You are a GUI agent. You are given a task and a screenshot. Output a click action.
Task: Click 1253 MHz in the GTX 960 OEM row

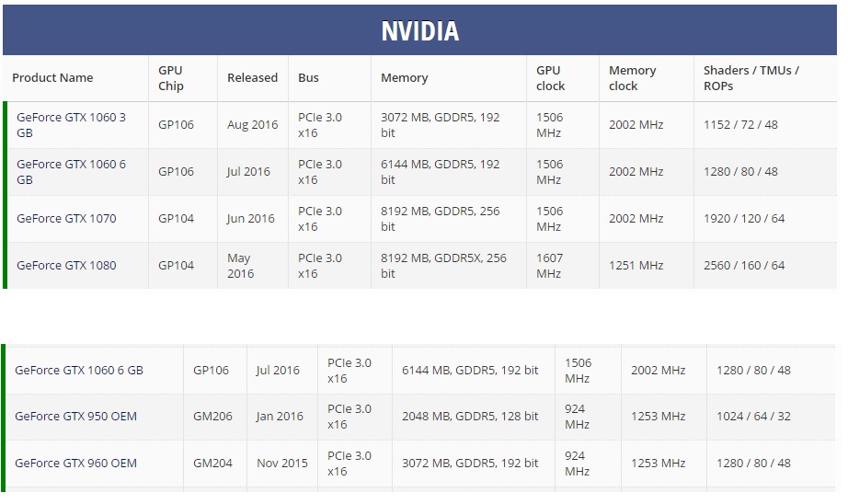659,464
